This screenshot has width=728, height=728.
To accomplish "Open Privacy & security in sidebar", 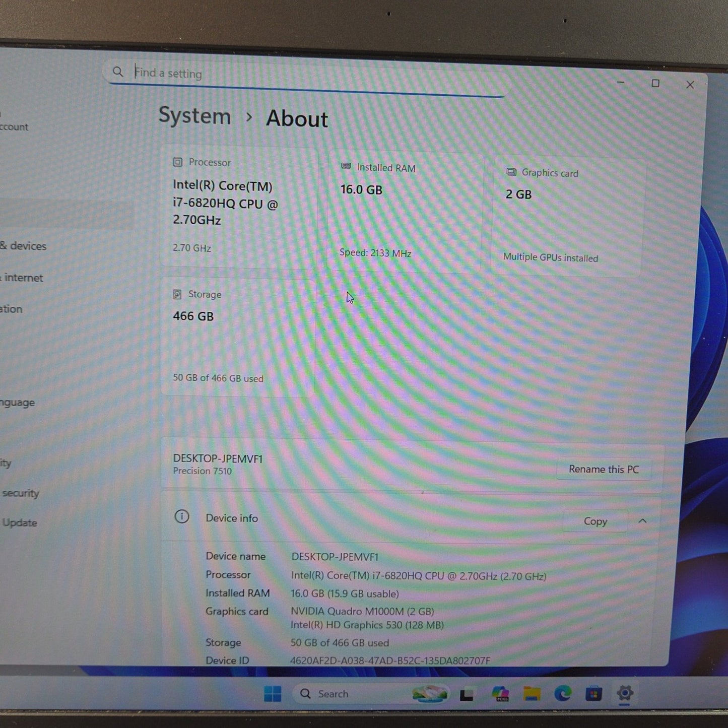I will tap(20, 493).
